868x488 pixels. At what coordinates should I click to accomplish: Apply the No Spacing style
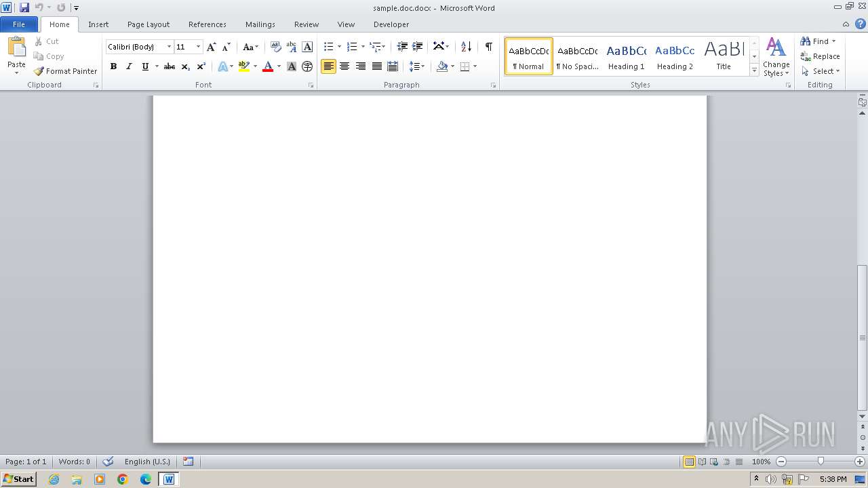578,56
